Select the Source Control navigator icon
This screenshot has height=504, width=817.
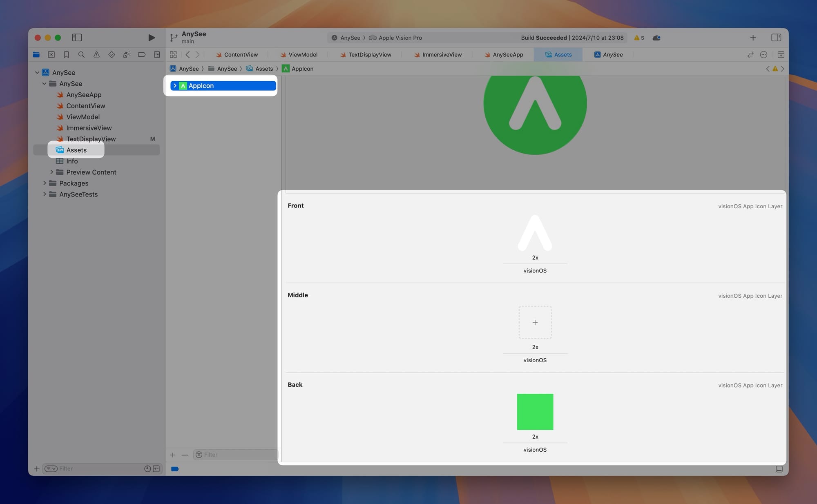click(51, 55)
